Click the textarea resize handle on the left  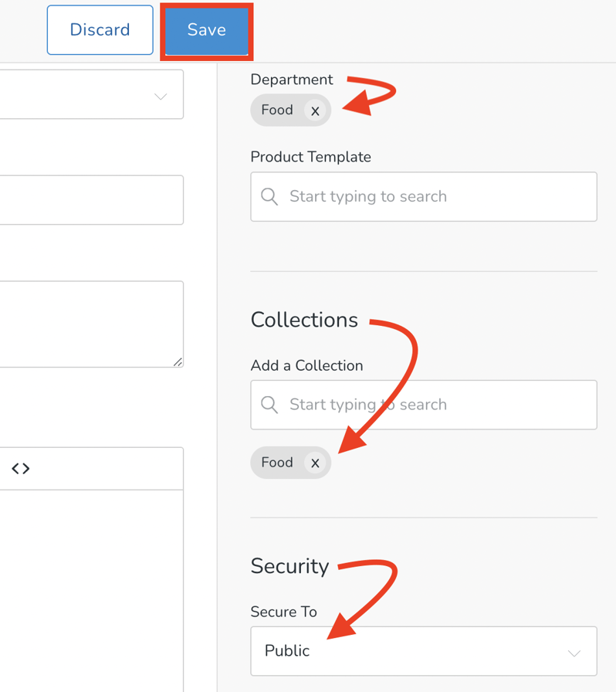click(178, 361)
